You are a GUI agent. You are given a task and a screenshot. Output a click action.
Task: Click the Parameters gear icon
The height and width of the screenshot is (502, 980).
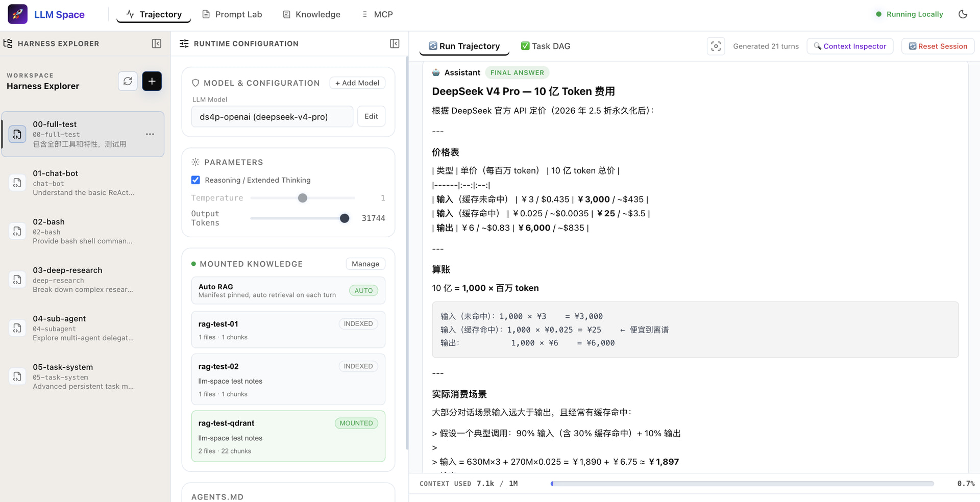pos(195,162)
